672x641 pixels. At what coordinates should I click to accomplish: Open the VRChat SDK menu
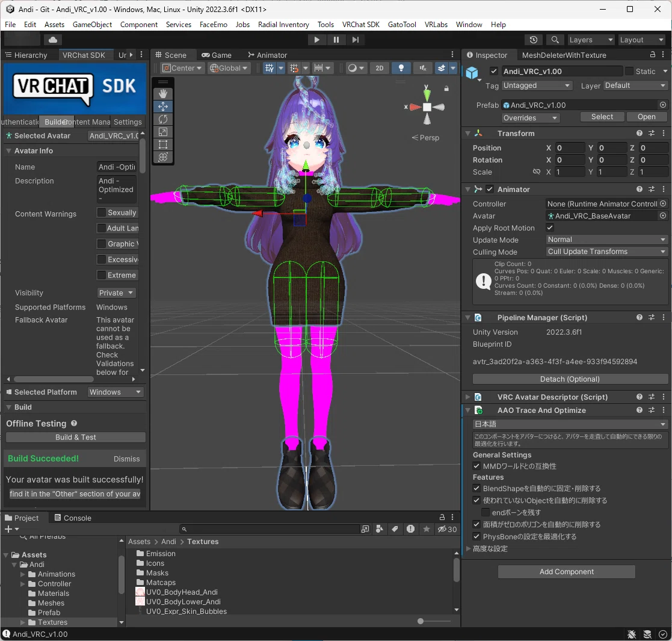(x=361, y=25)
